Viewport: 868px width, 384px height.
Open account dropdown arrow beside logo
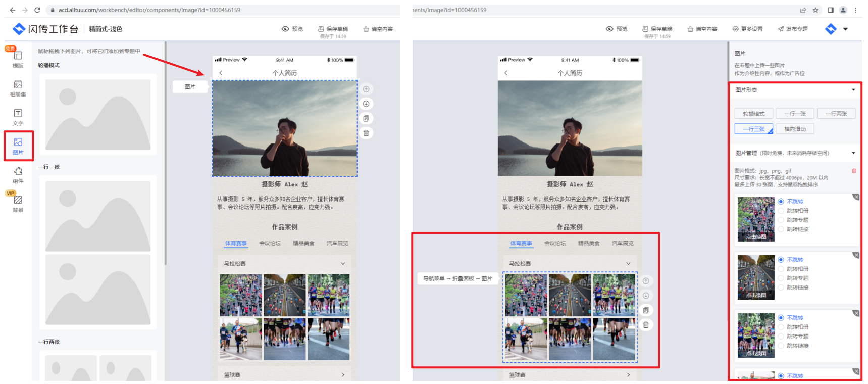[845, 29]
